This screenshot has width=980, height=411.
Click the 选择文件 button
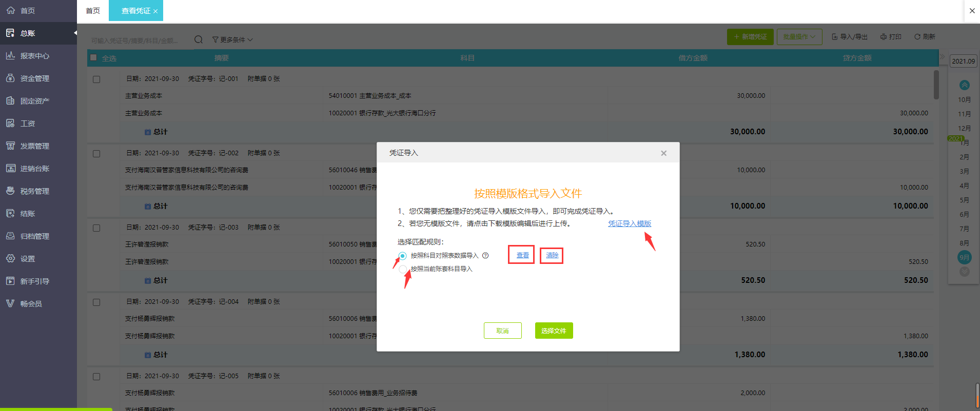click(554, 331)
